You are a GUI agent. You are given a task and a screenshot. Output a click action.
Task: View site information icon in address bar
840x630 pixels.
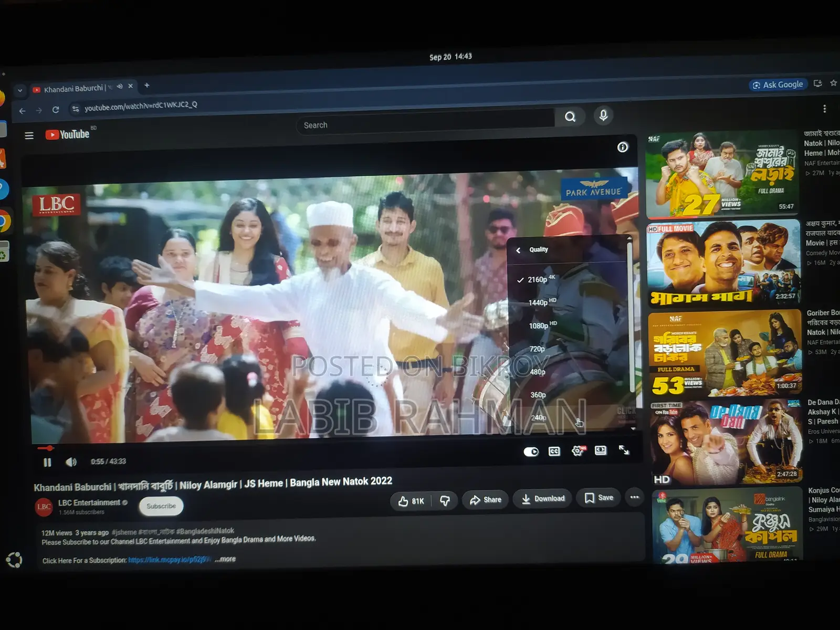pyautogui.click(x=76, y=109)
